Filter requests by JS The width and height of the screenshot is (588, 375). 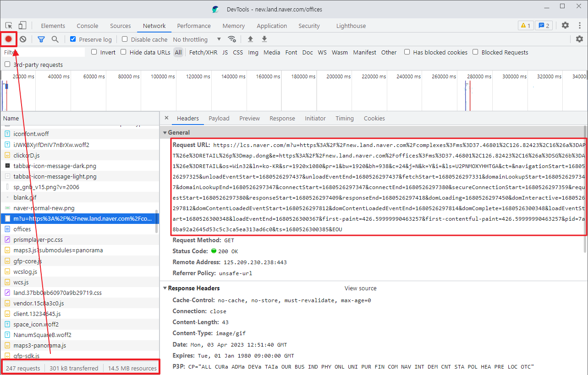[x=225, y=52]
